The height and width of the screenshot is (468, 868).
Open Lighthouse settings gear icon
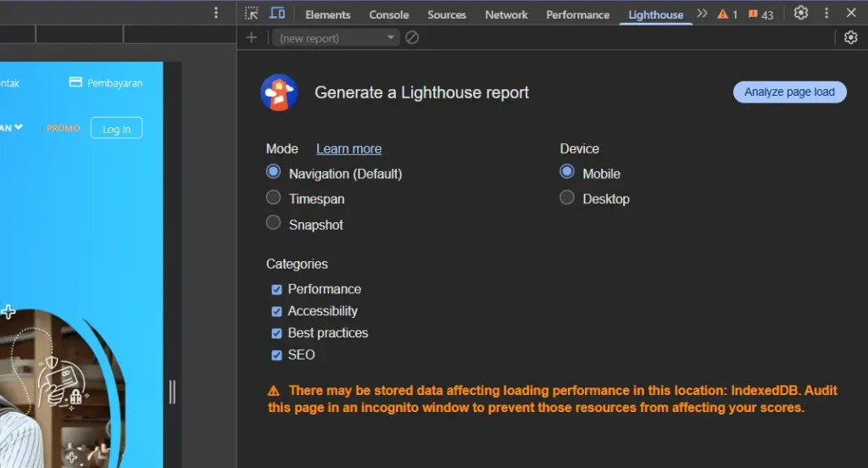tap(851, 37)
